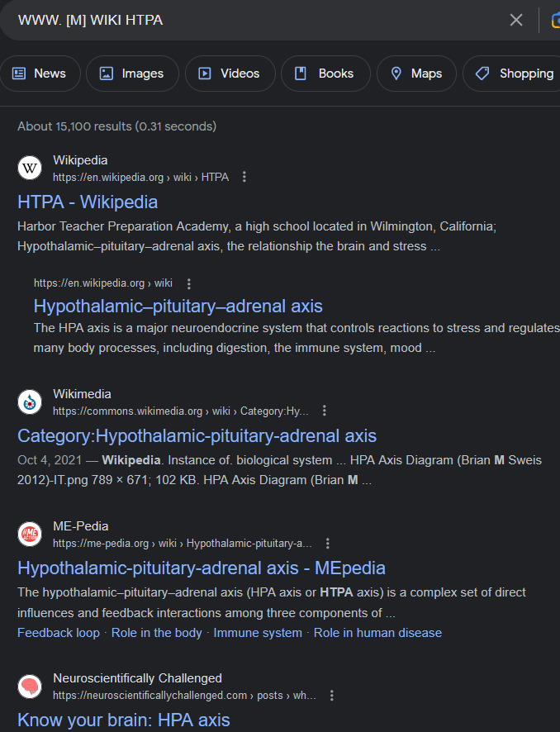Click the Neuroscientifically Challenged brain favicon

click(30, 687)
